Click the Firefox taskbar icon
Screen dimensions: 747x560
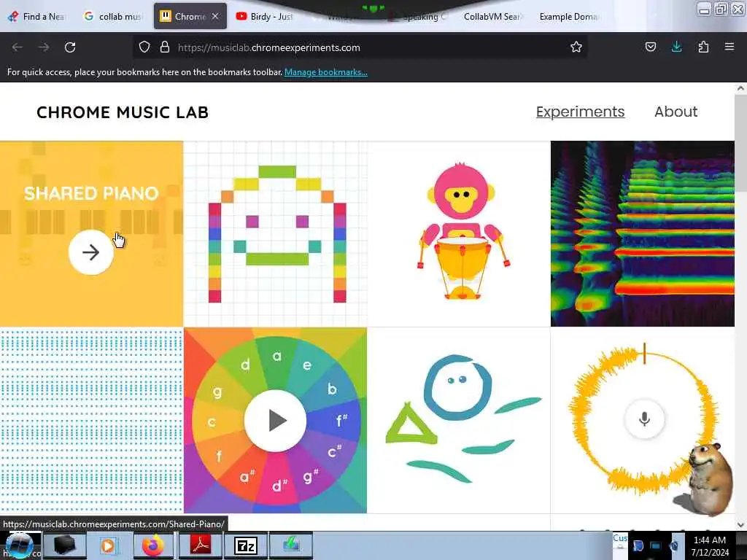[x=153, y=545]
